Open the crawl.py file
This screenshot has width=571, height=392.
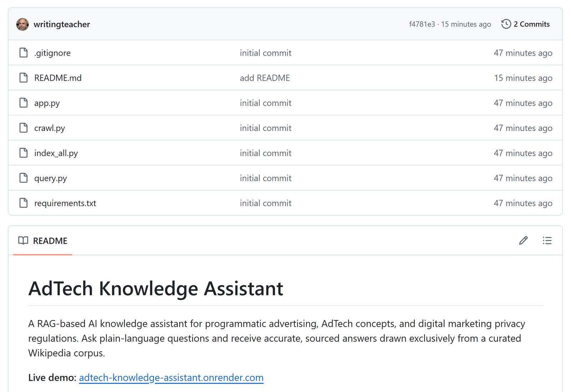click(49, 128)
